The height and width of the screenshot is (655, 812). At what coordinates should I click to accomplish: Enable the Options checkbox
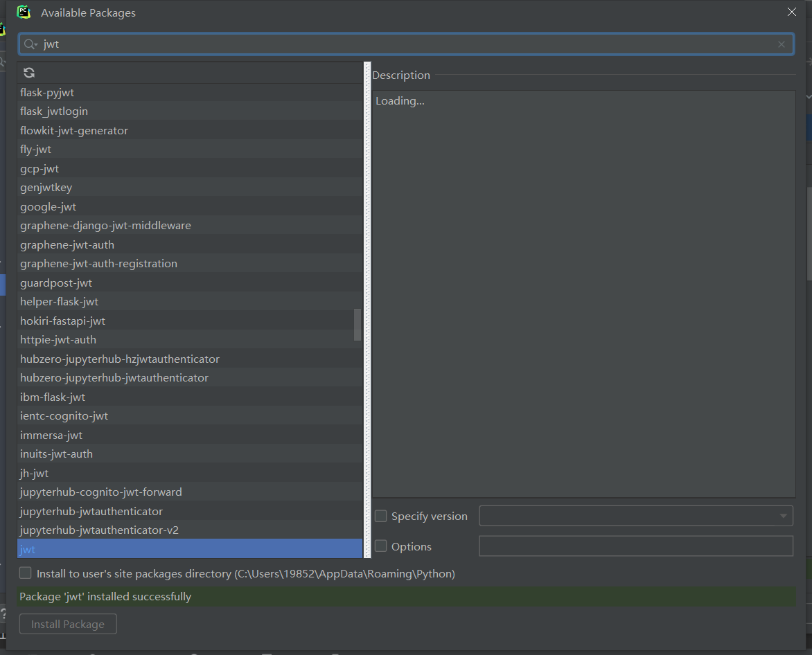click(x=380, y=546)
